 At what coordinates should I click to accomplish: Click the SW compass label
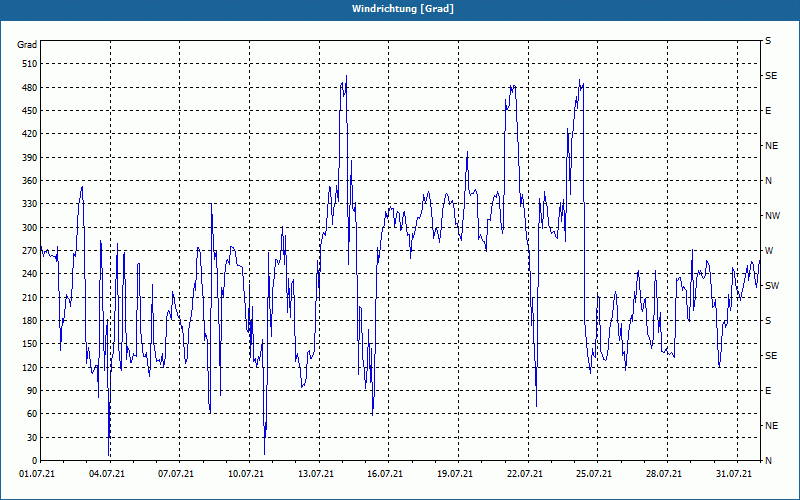tap(772, 286)
